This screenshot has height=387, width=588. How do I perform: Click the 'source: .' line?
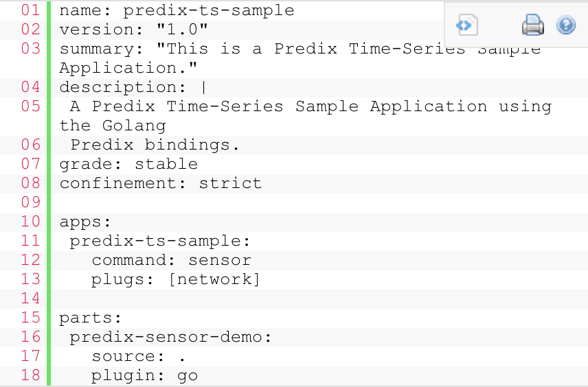point(139,356)
